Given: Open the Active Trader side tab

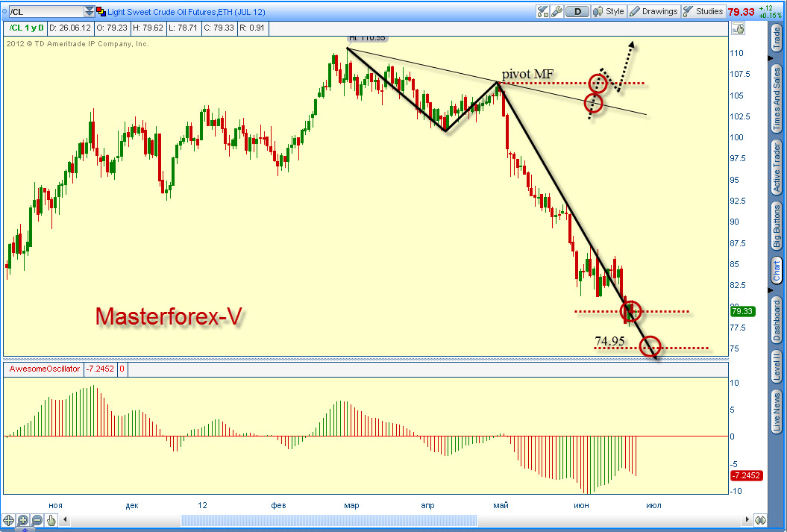Looking at the screenshot, I should 777,168.
